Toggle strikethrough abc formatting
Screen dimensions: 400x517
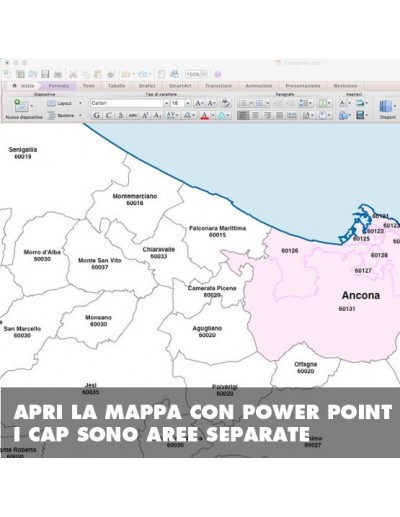tap(133, 115)
